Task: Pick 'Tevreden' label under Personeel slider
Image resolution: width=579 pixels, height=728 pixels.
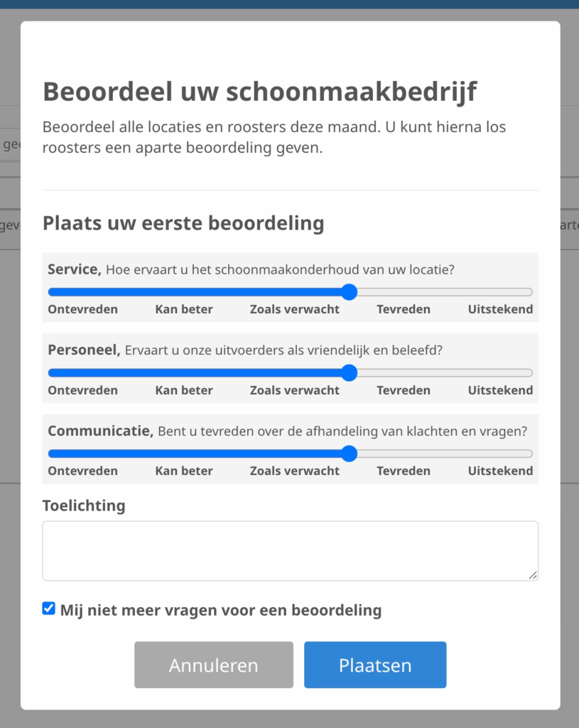Action: click(x=404, y=390)
